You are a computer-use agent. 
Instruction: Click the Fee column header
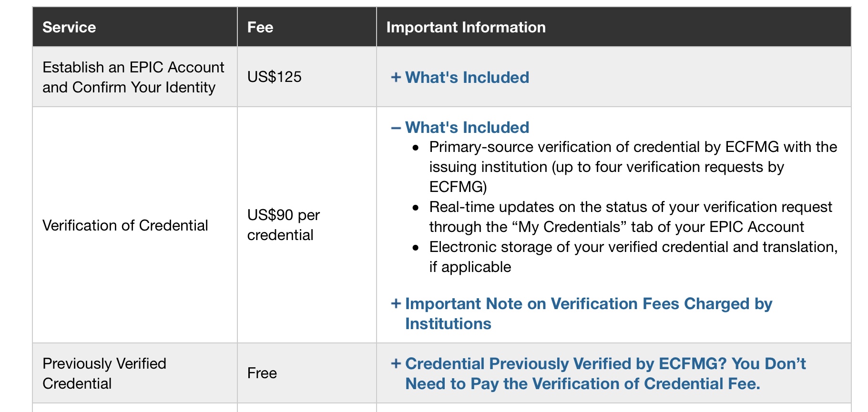(x=260, y=27)
